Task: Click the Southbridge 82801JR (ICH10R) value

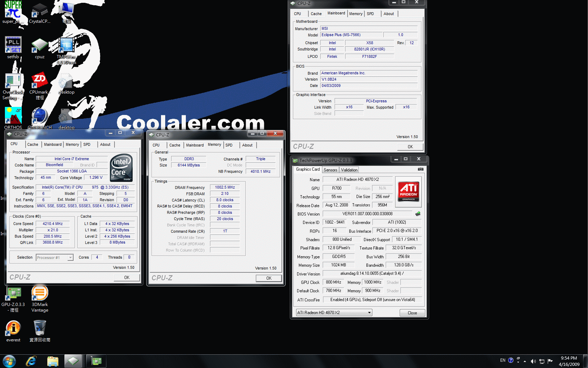Action: (369, 49)
